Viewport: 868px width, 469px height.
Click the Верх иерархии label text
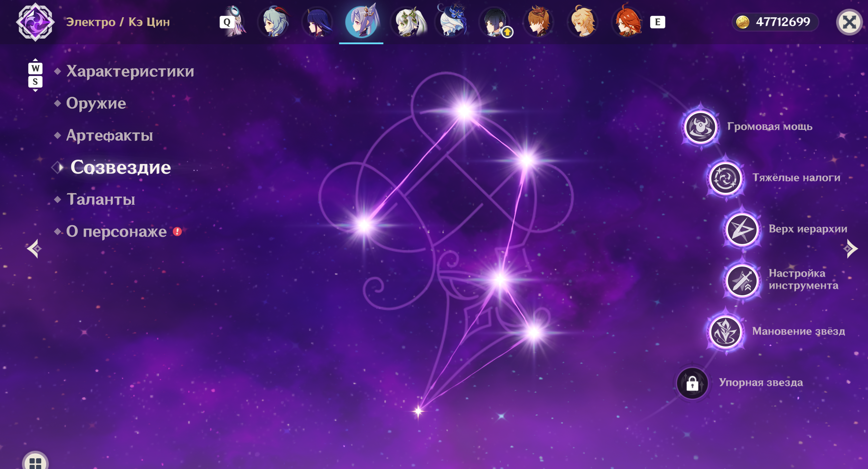[x=808, y=229]
